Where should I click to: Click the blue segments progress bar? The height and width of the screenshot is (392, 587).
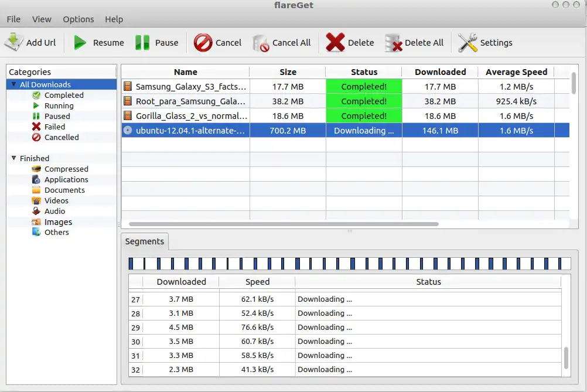349,264
